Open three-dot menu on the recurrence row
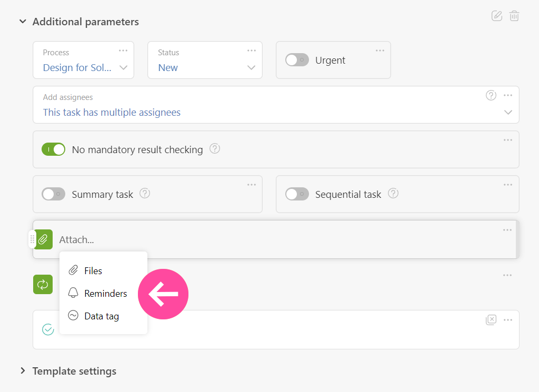The width and height of the screenshot is (539, 392). pos(507,275)
